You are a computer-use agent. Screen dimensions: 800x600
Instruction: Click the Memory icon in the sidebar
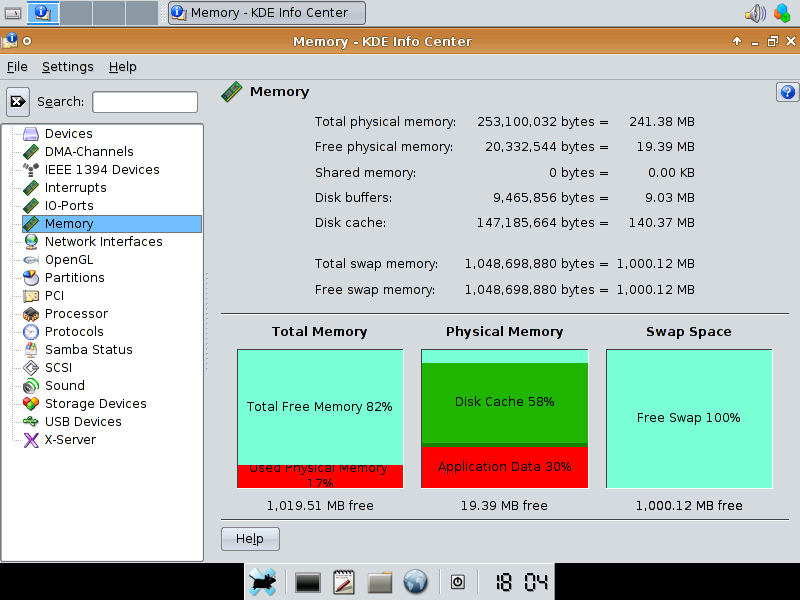pos(31,223)
